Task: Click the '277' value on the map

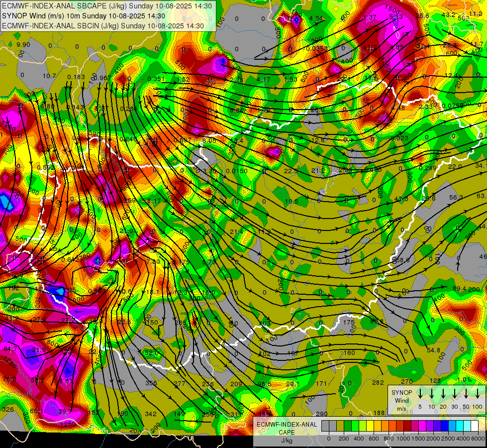Action: coord(180,383)
